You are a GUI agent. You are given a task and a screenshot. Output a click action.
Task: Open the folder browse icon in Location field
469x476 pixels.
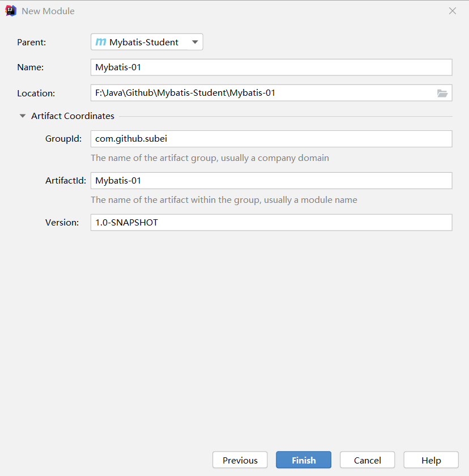[442, 93]
